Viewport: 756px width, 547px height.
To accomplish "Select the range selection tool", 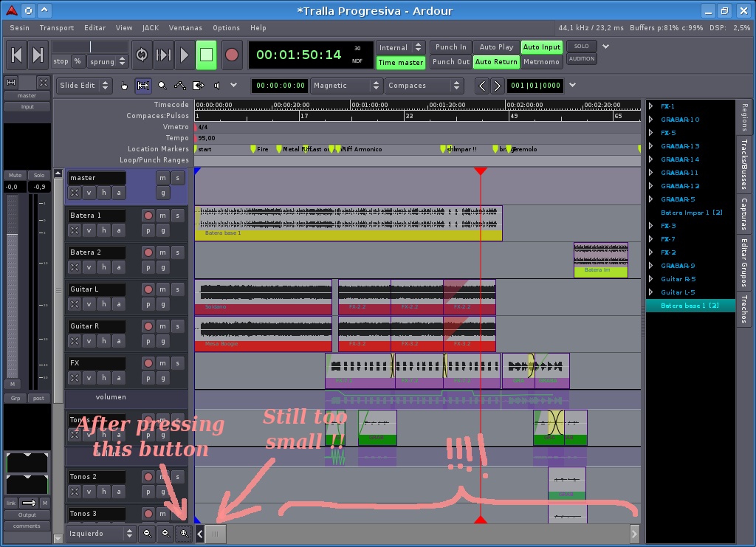I will 143,86.
